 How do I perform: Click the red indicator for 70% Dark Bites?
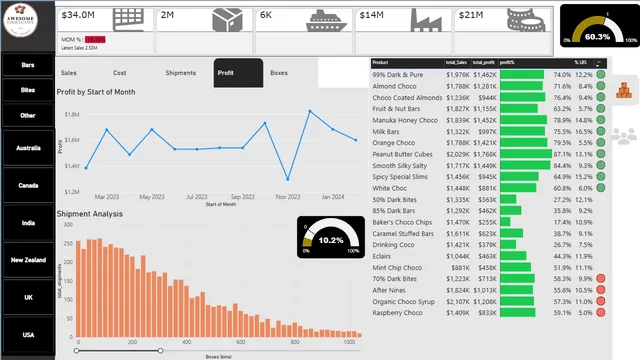tap(600, 278)
